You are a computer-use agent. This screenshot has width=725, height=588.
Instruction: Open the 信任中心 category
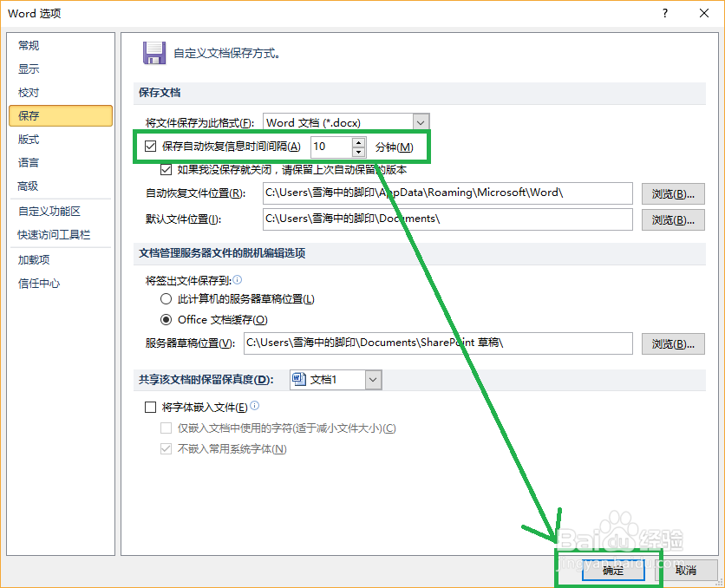coord(61,284)
